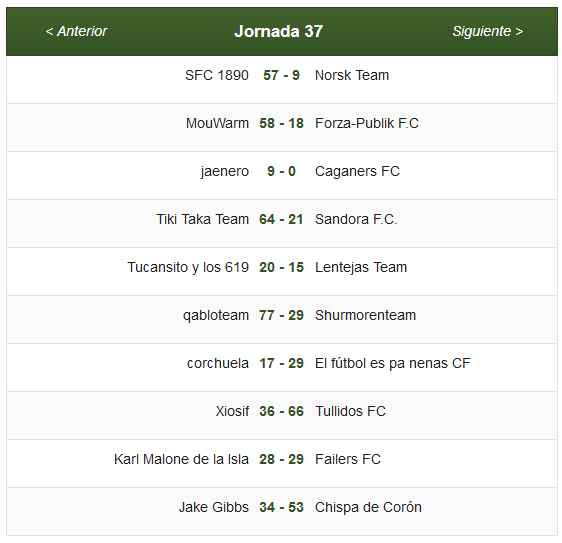
Task: Select the Xiosif team
Action: 232,412
